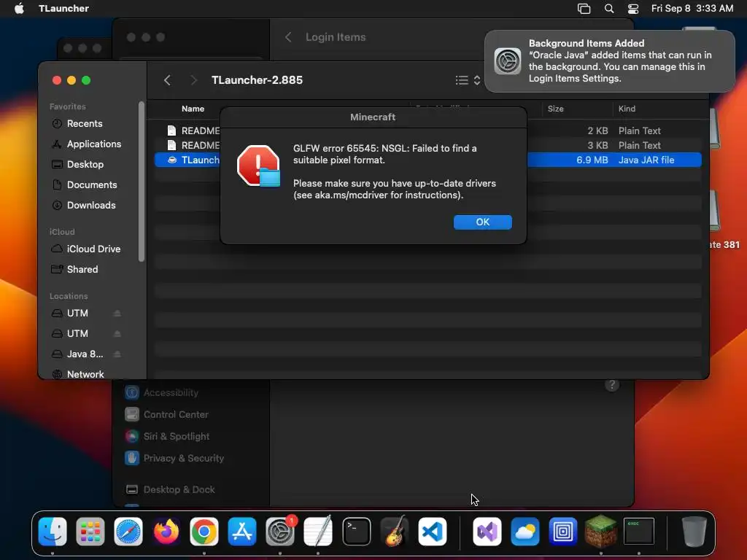Open Finder from the dock
This screenshot has width=747, height=560.
click(53, 531)
